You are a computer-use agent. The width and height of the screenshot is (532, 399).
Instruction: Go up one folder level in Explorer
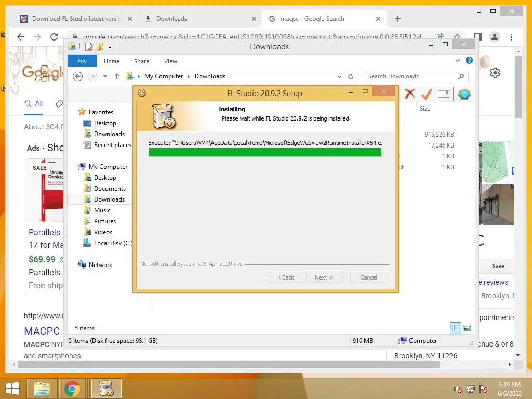pos(117,76)
